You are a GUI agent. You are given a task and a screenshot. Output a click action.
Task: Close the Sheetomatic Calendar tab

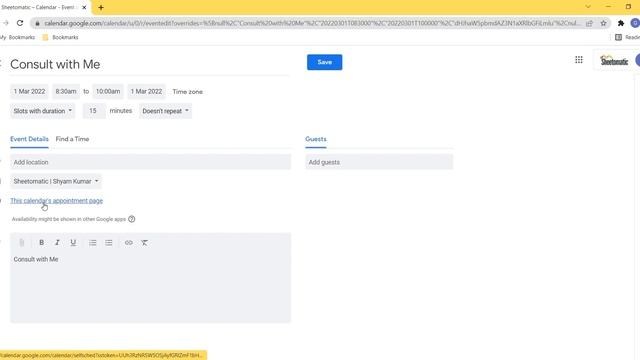(x=84, y=7)
